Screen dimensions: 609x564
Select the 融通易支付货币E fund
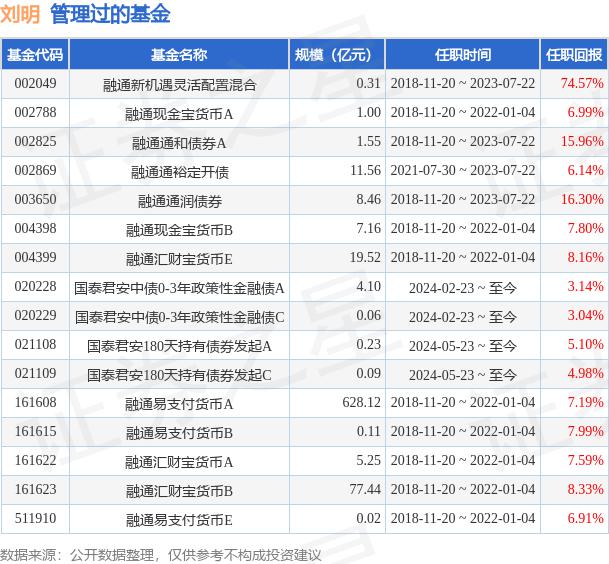click(179, 519)
